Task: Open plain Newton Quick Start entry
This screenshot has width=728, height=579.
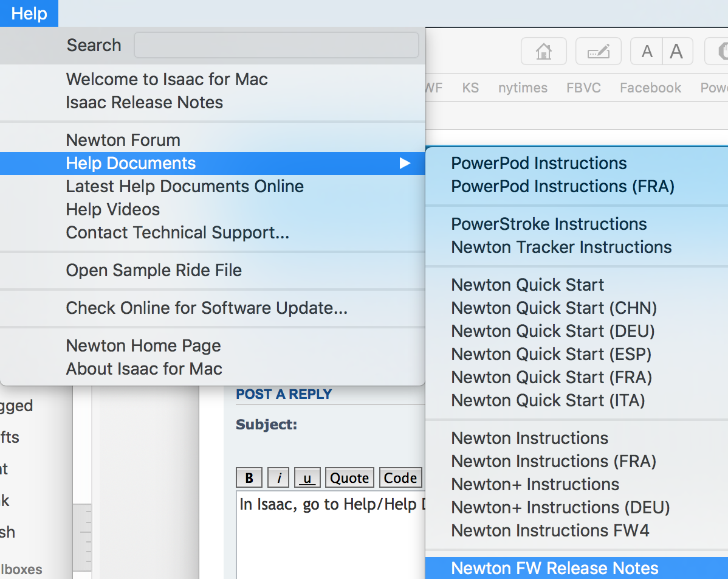Action: tap(577, 285)
